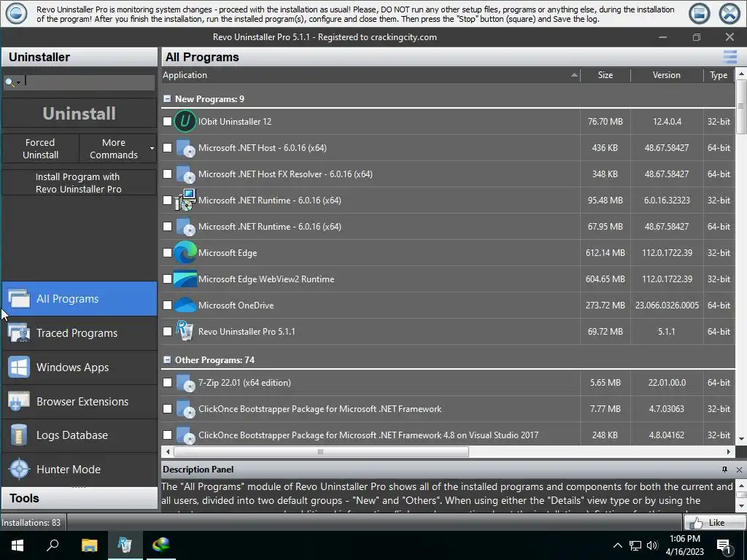Click the IObit Uninstaller 12 program icon
This screenshot has width=747, height=560.
(x=185, y=122)
